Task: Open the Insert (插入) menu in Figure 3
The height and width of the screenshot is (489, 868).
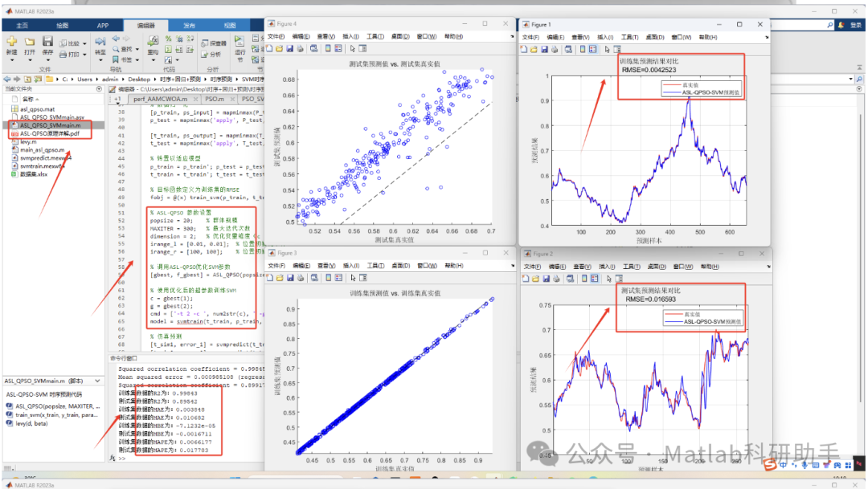Action: coord(351,266)
